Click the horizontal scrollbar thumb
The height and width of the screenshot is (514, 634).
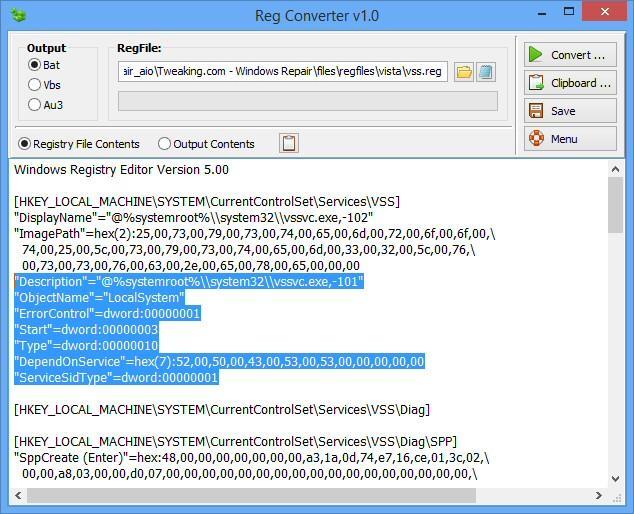[251, 495]
